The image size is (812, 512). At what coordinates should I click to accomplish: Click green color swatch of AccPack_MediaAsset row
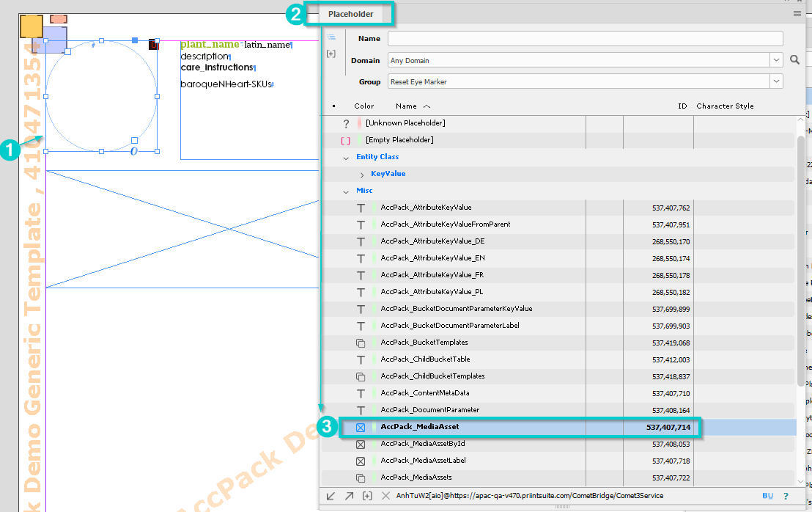pyautogui.click(x=374, y=427)
